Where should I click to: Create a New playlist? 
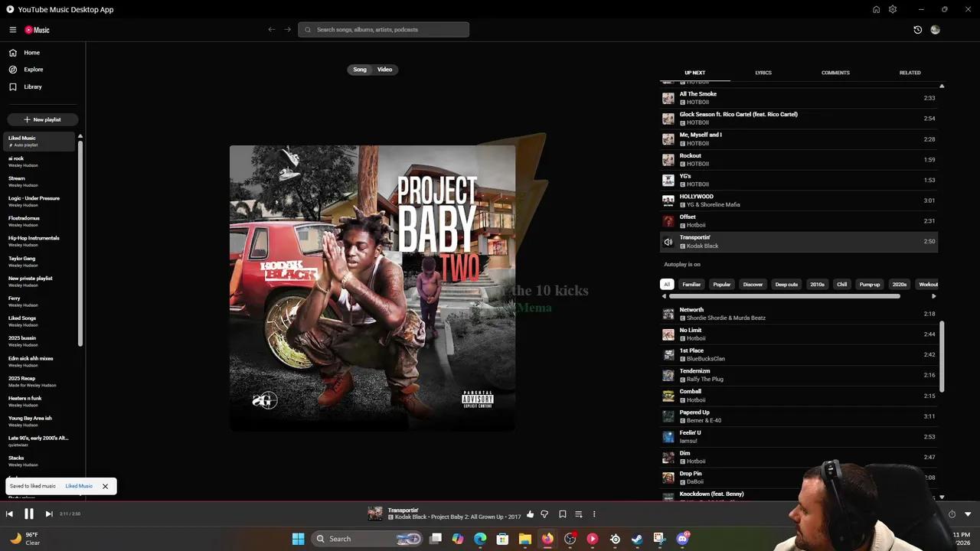click(42, 119)
